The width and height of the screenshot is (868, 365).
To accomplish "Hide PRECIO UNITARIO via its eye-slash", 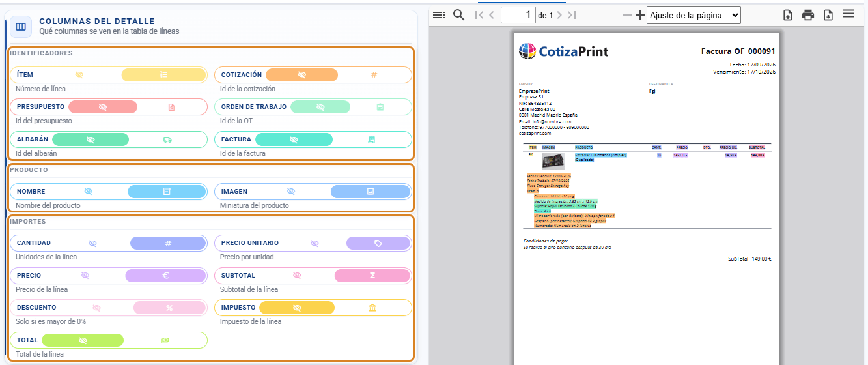I will click(315, 243).
